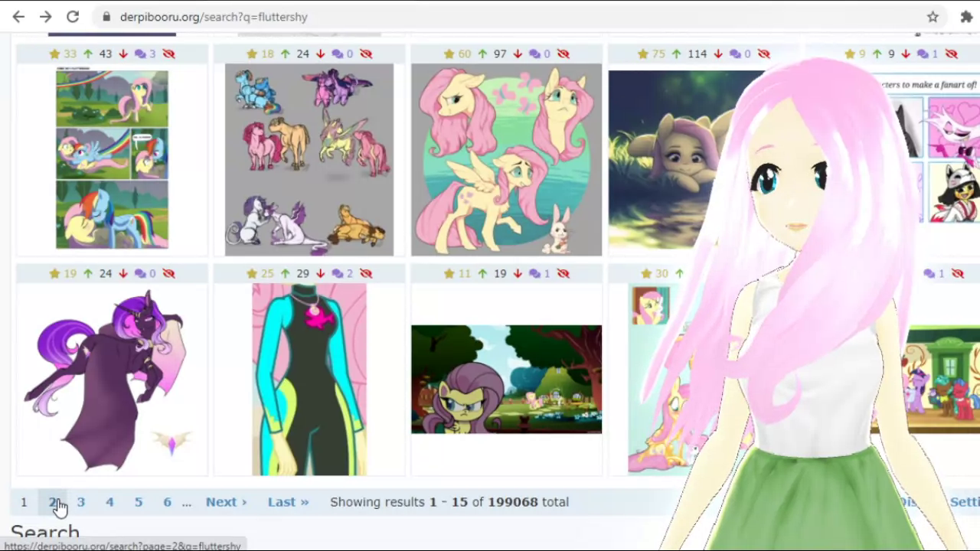Downvote the image with 11 faves

click(x=518, y=273)
